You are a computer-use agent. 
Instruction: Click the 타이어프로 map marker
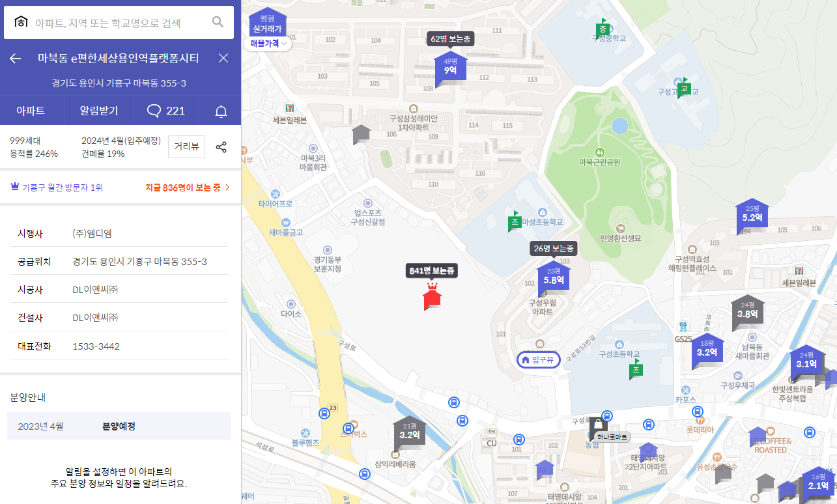pyautogui.click(x=276, y=194)
